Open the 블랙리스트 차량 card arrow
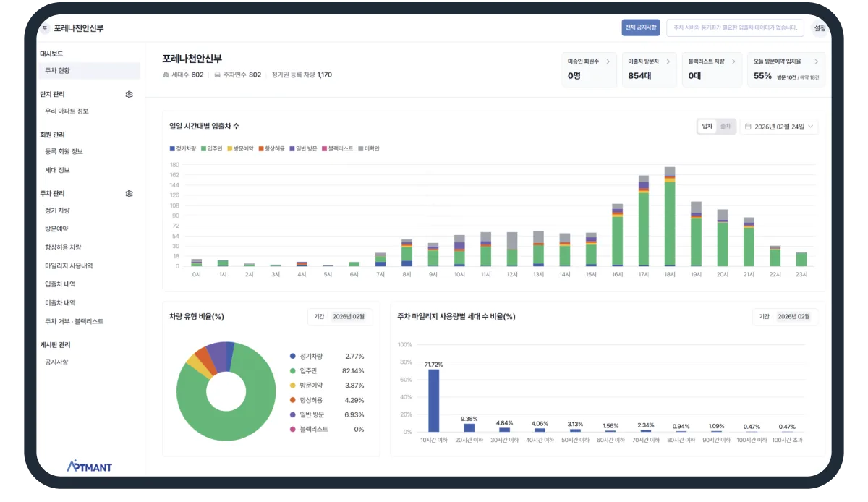Image resolution: width=868 pixels, height=502 pixels. click(733, 62)
